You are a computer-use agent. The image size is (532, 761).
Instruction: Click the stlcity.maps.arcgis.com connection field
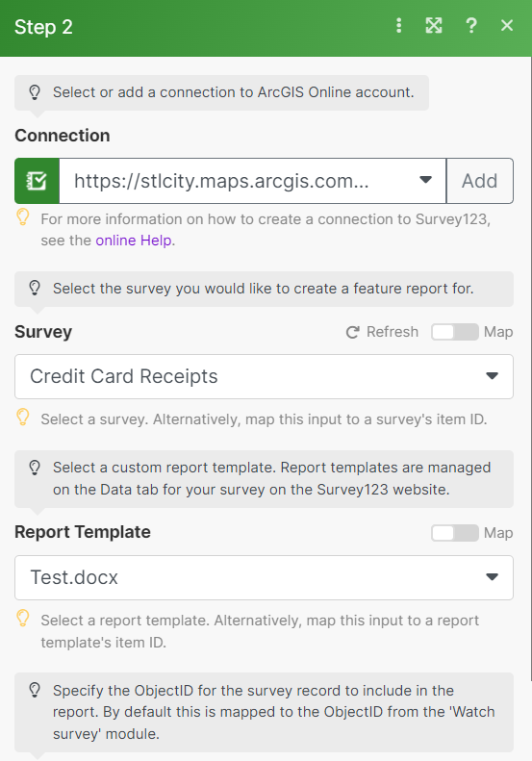(252, 181)
